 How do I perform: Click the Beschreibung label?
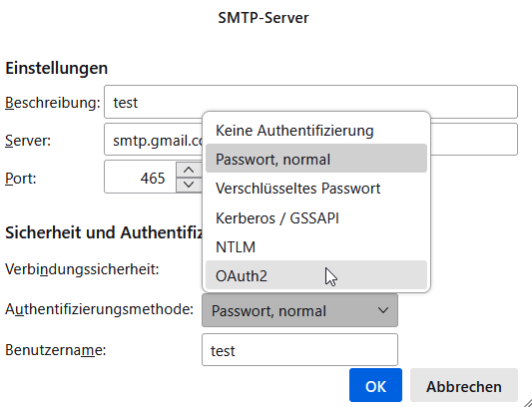point(53,102)
